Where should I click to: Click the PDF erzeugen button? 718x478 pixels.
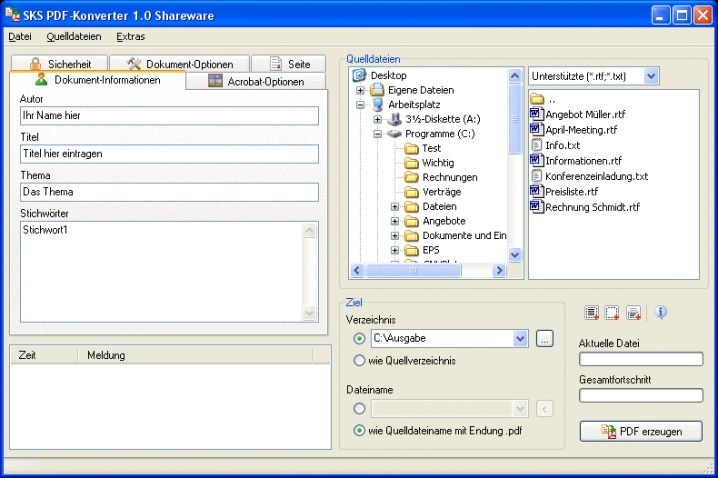point(640,431)
